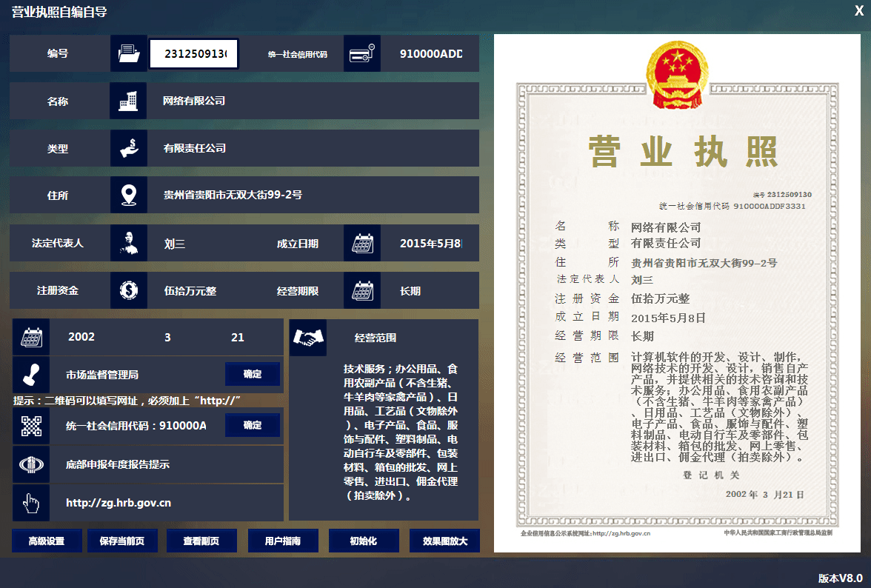Image resolution: width=871 pixels, height=588 pixels.
Task: Click the calendar icon beside 经营期限
Action: coord(361,290)
